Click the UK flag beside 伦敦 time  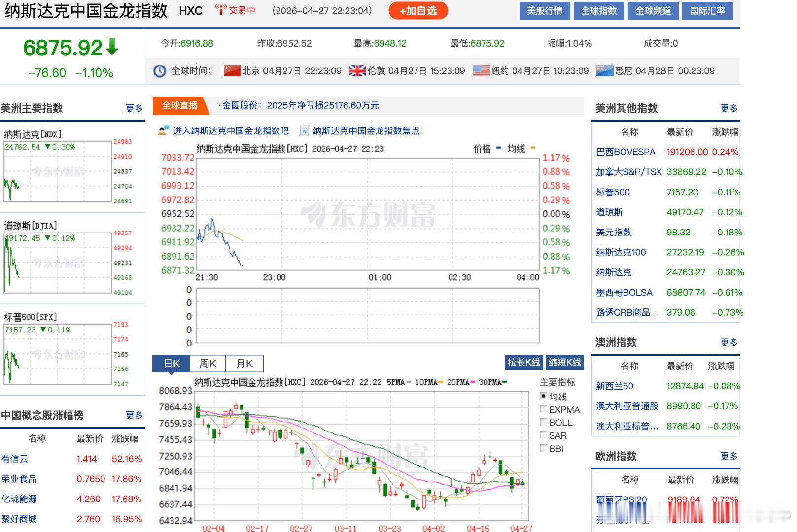[357, 71]
